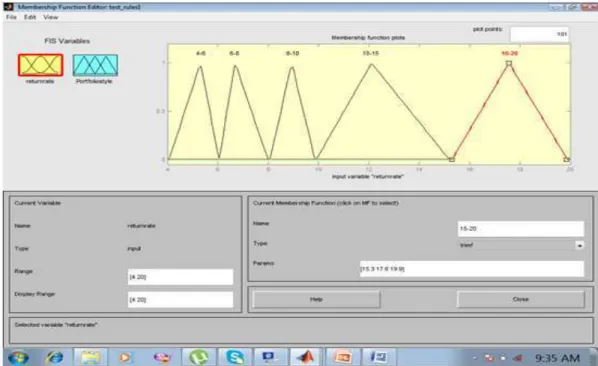The image size is (598, 366).
Task: Select the 8-10 membership function label
Action: pos(293,53)
